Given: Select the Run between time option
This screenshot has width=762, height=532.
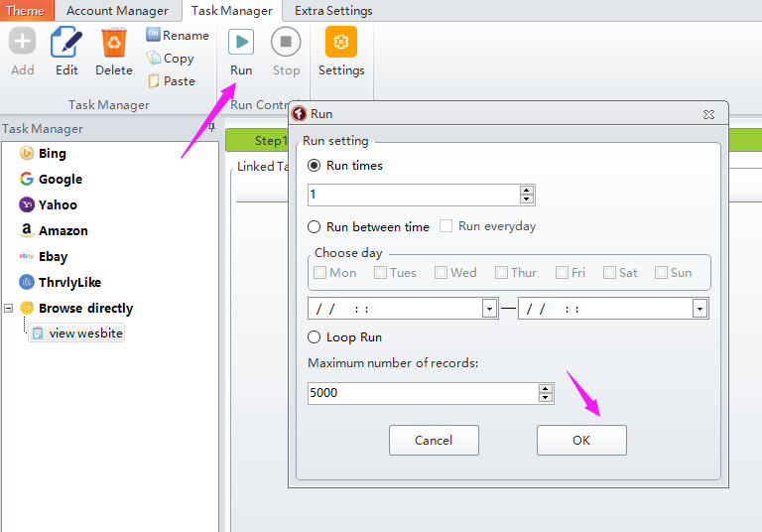Looking at the screenshot, I should click(x=315, y=227).
